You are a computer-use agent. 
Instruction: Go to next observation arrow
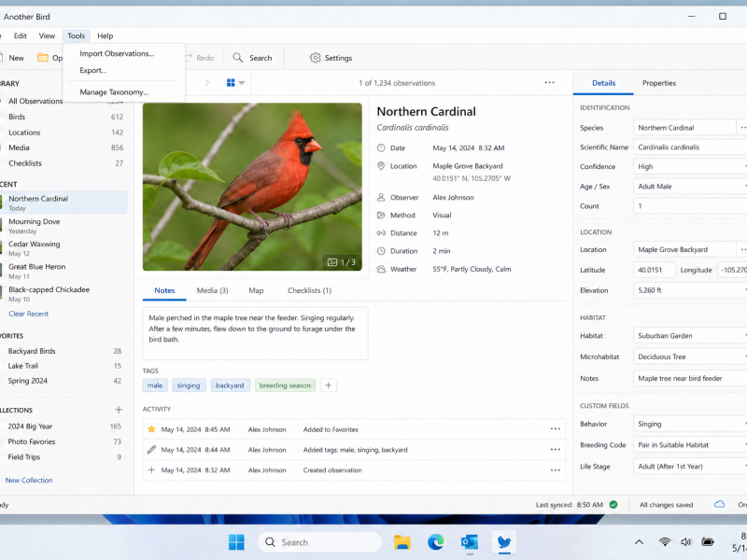(x=206, y=83)
